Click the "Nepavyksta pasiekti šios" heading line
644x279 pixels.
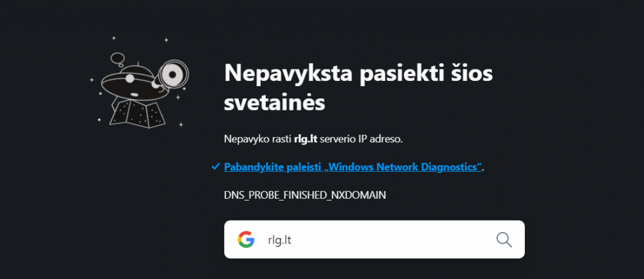(x=358, y=73)
